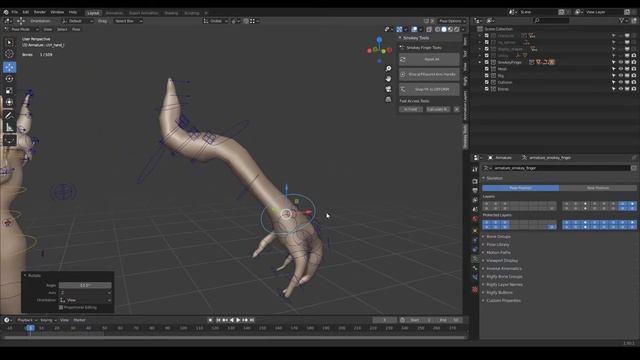640x360 pixels.
Task: Activate the Select Box tool icon
Action: pyautogui.click(x=9, y=42)
